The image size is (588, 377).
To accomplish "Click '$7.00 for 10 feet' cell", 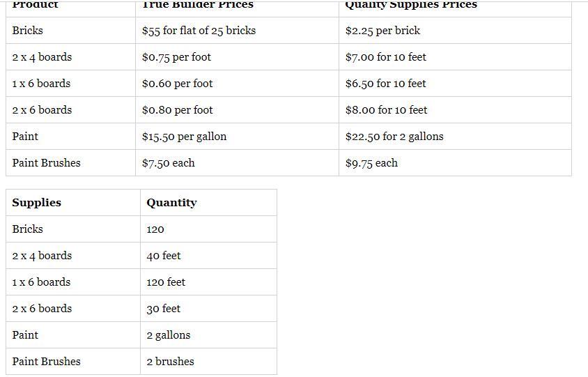I will click(x=455, y=57).
